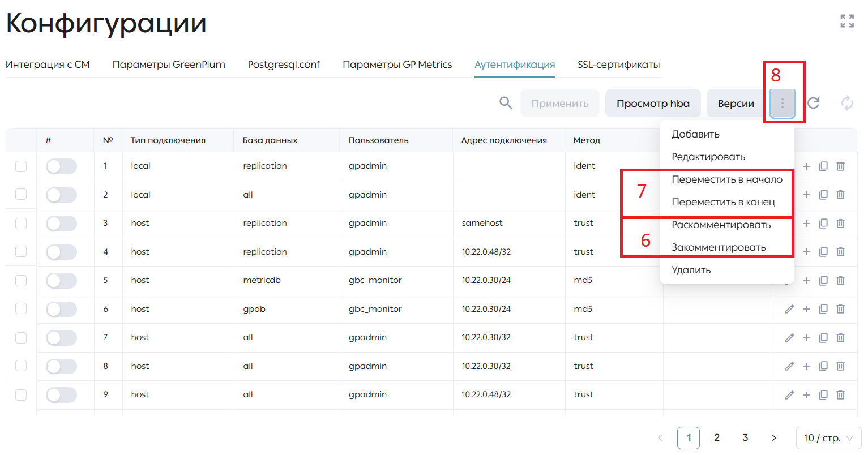Click the previous page arrow
The height and width of the screenshot is (455, 868).
coord(660,437)
